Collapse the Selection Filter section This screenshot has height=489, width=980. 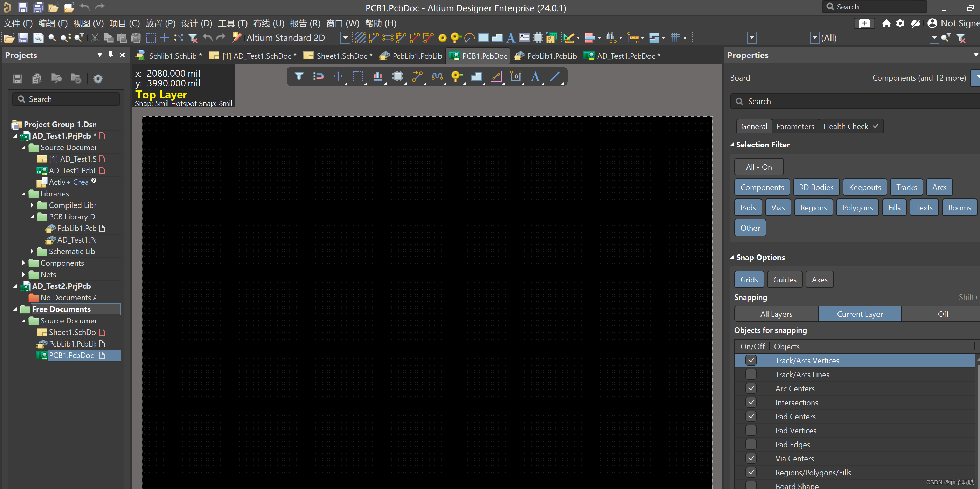(732, 145)
